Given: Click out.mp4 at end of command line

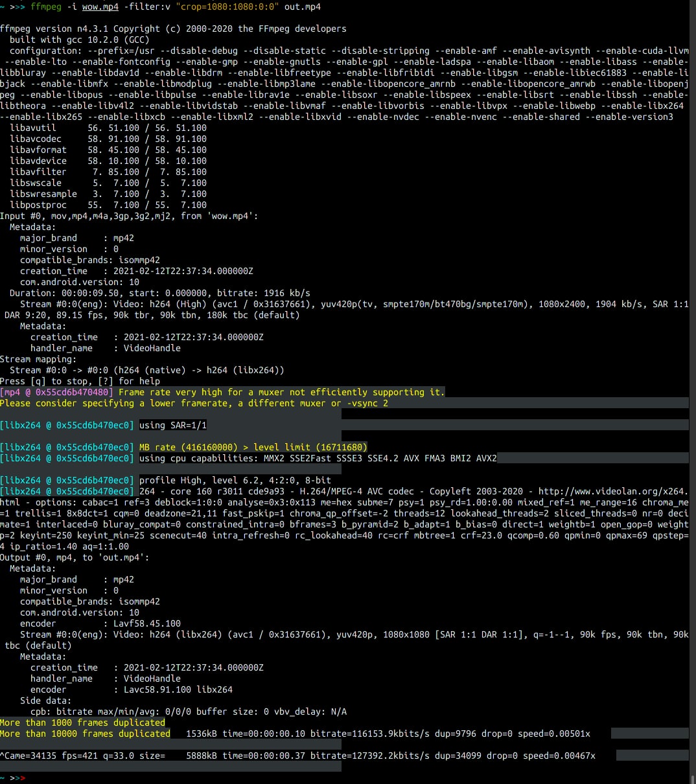Looking at the screenshot, I should (303, 6).
